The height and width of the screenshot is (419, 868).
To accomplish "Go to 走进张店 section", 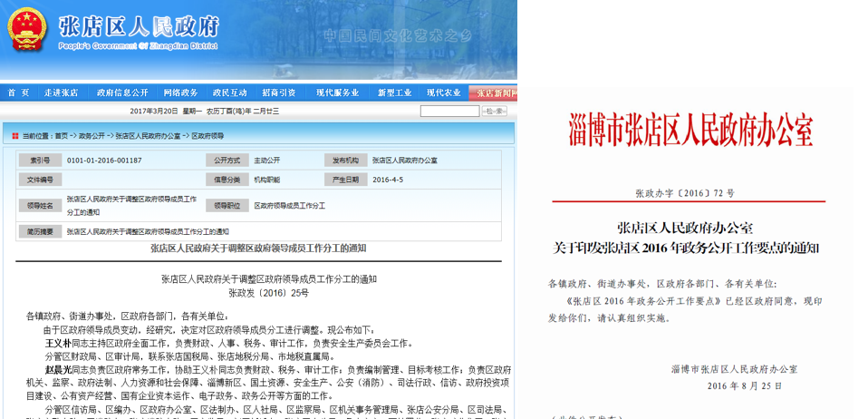I will click(x=61, y=93).
